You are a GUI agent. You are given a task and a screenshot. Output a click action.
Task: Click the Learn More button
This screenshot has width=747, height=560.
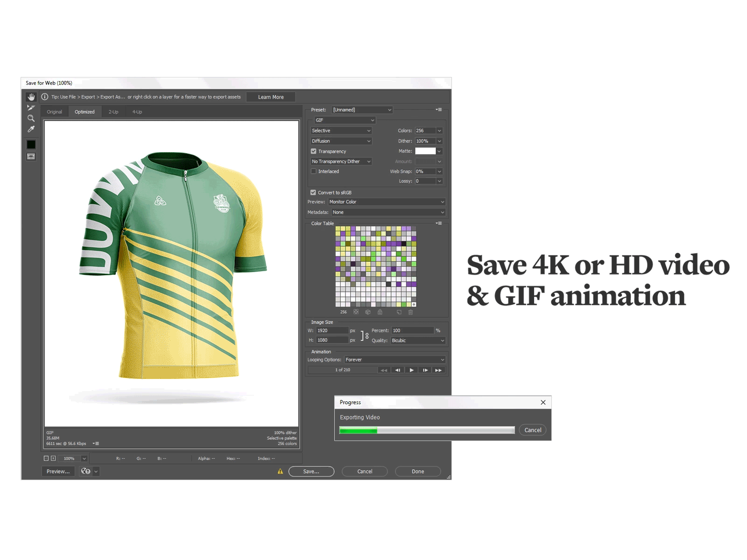coord(271,97)
